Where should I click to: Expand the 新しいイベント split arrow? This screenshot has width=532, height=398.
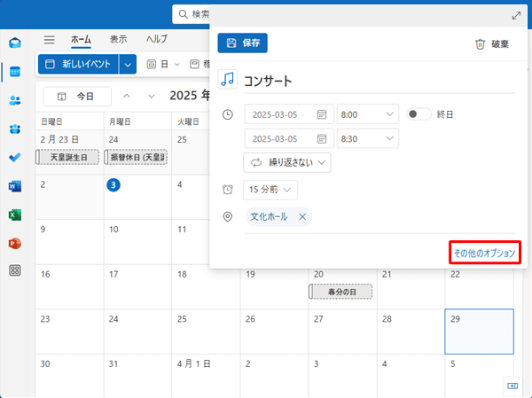coord(128,64)
